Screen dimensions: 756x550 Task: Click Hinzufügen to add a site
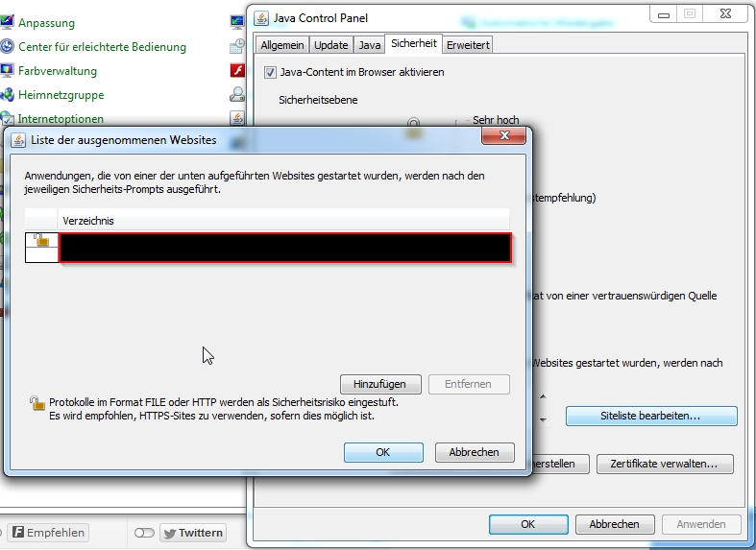click(380, 384)
